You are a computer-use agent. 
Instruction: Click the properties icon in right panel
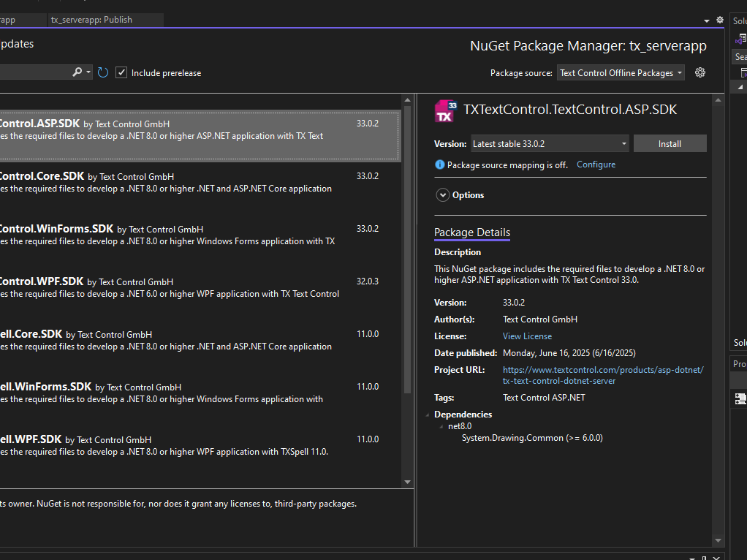pos(740,398)
